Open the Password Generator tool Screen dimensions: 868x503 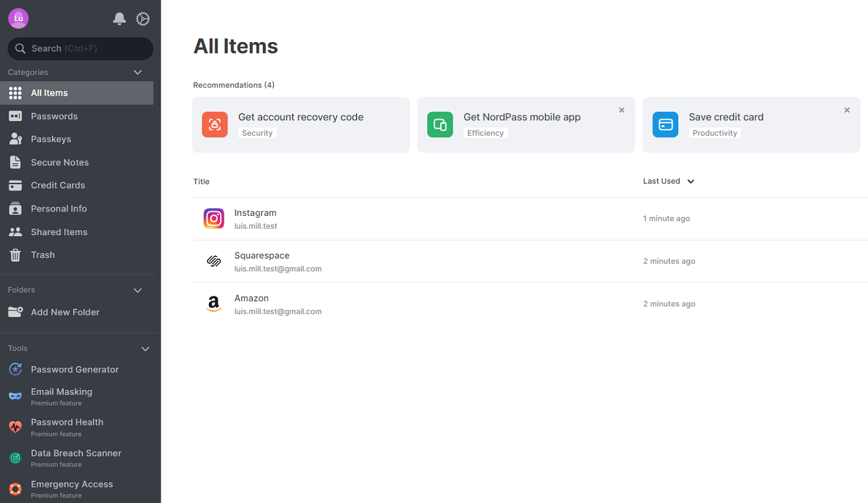point(74,370)
